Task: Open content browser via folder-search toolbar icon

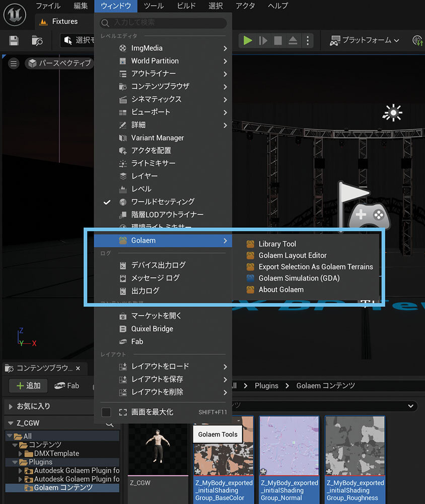Action: (x=37, y=40)
